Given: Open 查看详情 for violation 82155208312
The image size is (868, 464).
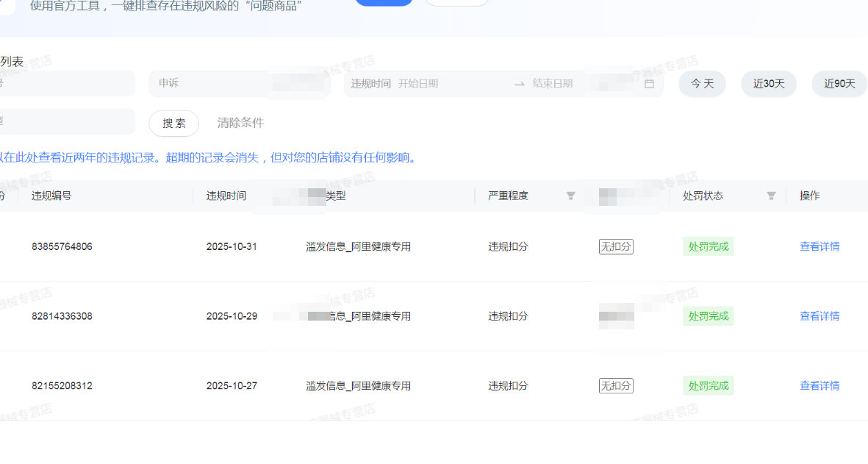Looking at the screenshot, I should [819, 386].
